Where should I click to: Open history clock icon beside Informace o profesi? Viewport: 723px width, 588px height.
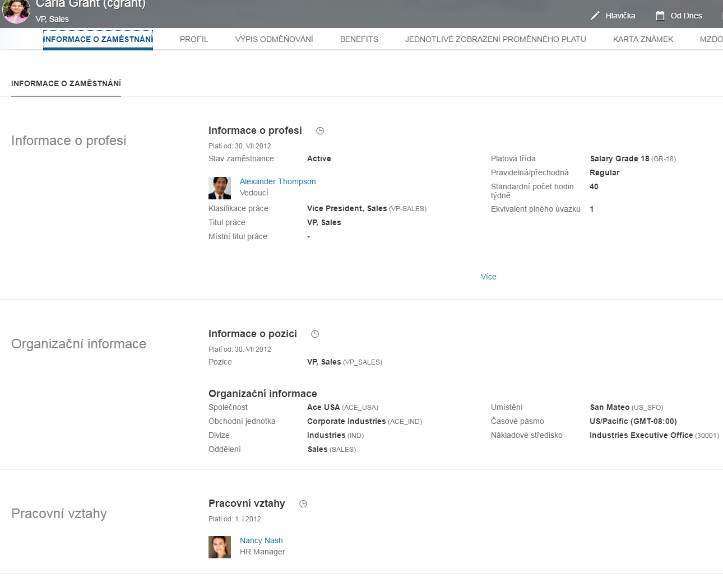coord(320,131)
